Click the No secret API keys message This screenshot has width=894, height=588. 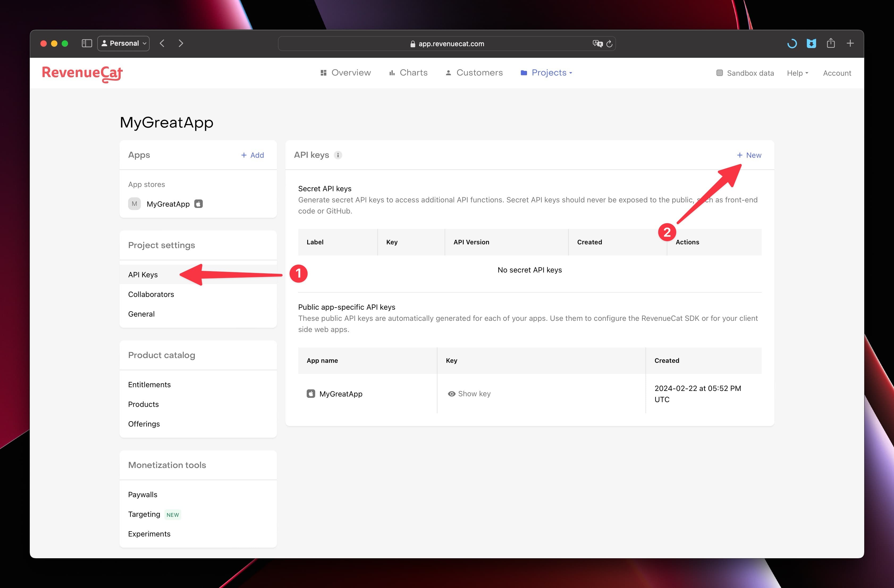tap(530, 270)
